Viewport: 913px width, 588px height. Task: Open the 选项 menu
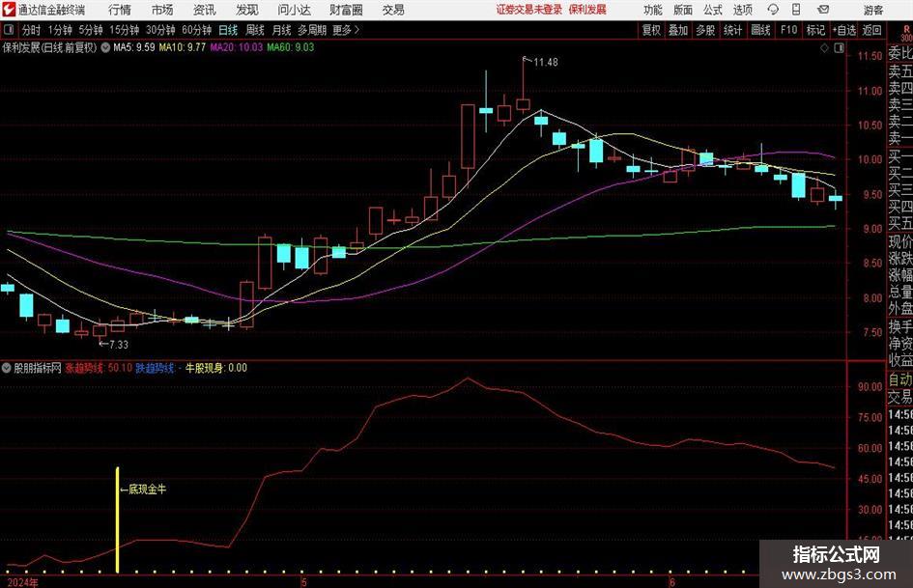click(x=742, y=10)
